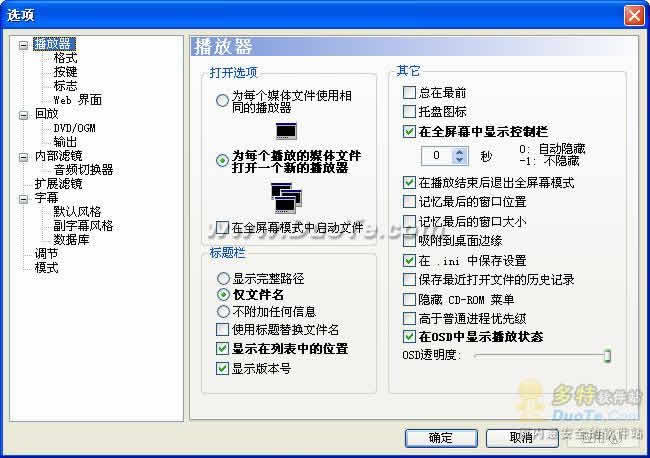Open the Web 界面 settings page
650x458 pixels.
pos(78,100)
